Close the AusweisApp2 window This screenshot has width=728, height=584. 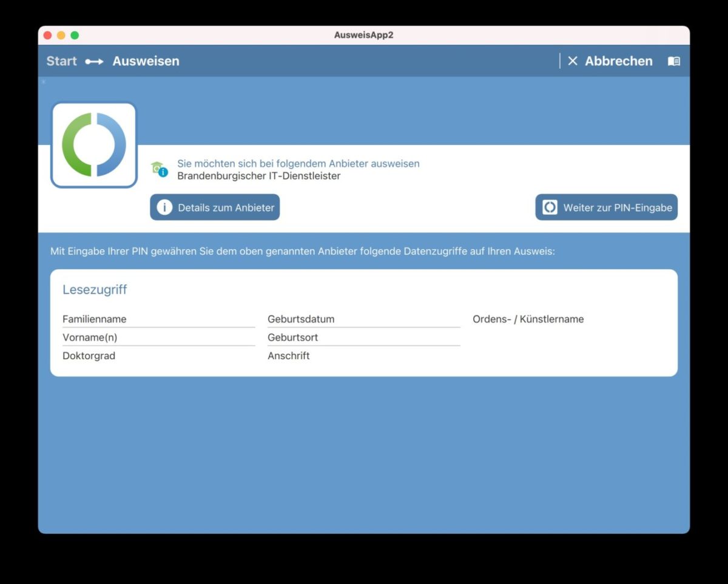[48, 35]
